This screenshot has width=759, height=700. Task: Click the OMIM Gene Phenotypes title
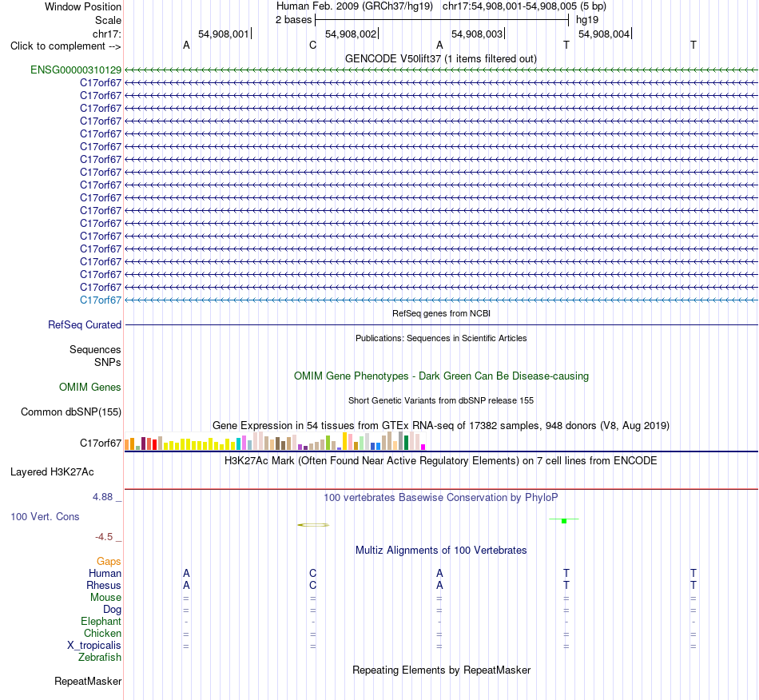click(441, 376)
